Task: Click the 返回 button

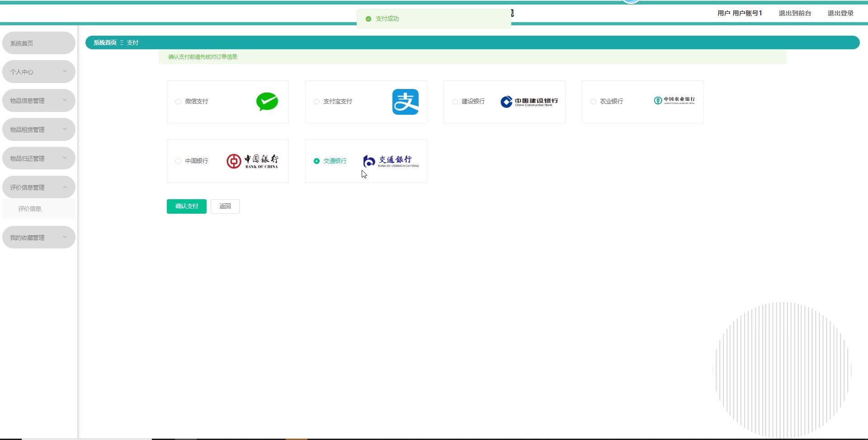Action: pyautogui.click(x=225, y=206)
